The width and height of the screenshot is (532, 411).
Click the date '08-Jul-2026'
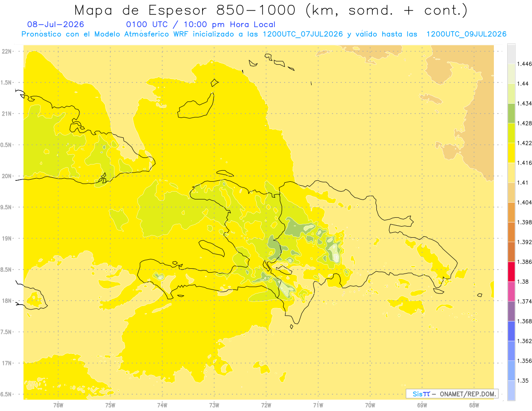coord(55,24)
